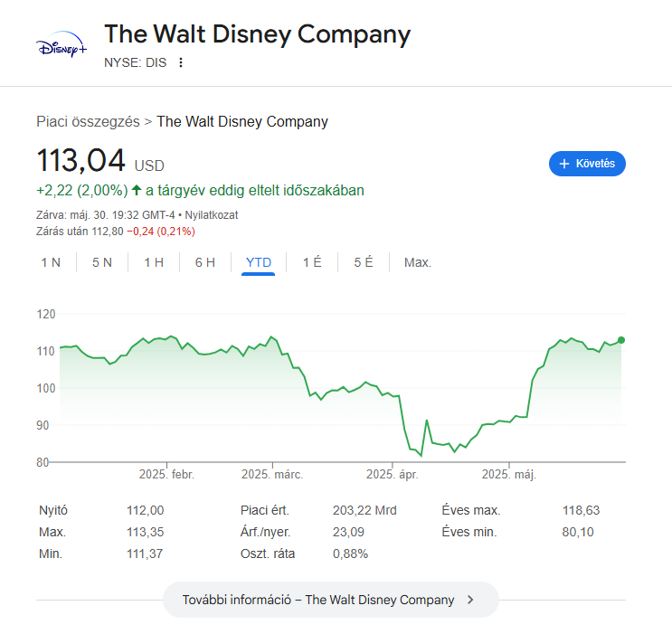Viewport: 672px width, 634px height.
Task: Click the Éves min. label
Action: pyautogui.click(x=469, y=532)
